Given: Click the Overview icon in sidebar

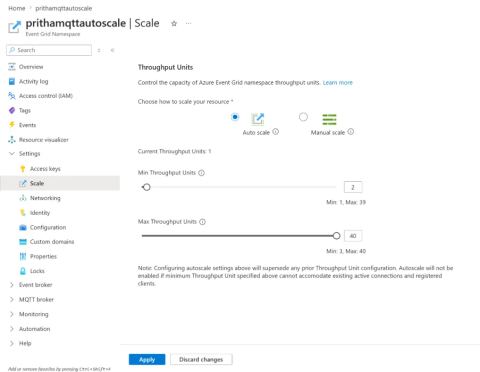Looking at the screenshot, I should (12, 67).
